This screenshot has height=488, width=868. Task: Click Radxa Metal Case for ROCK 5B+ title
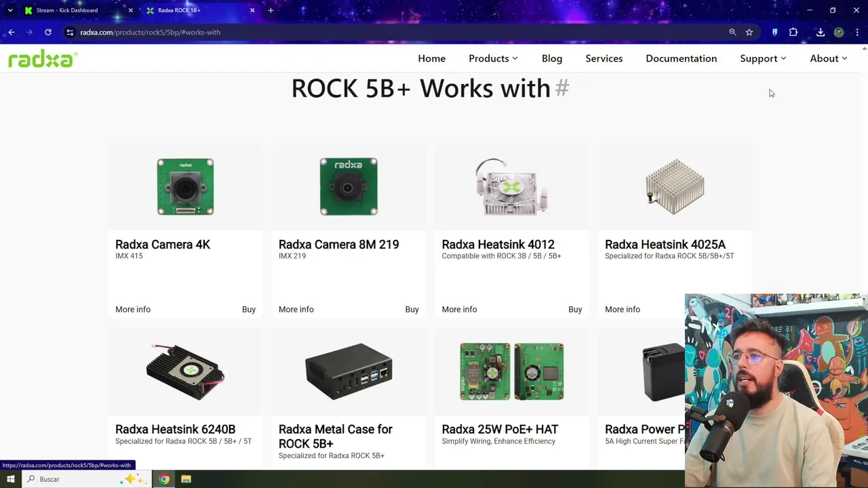click(336, 436)
